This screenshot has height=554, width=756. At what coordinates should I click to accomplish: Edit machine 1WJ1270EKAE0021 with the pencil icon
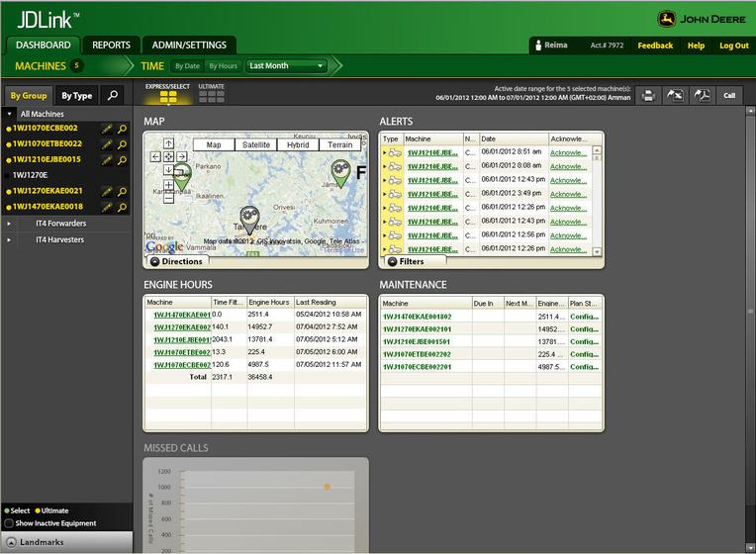pyautogui.click(x=107, y=191)
